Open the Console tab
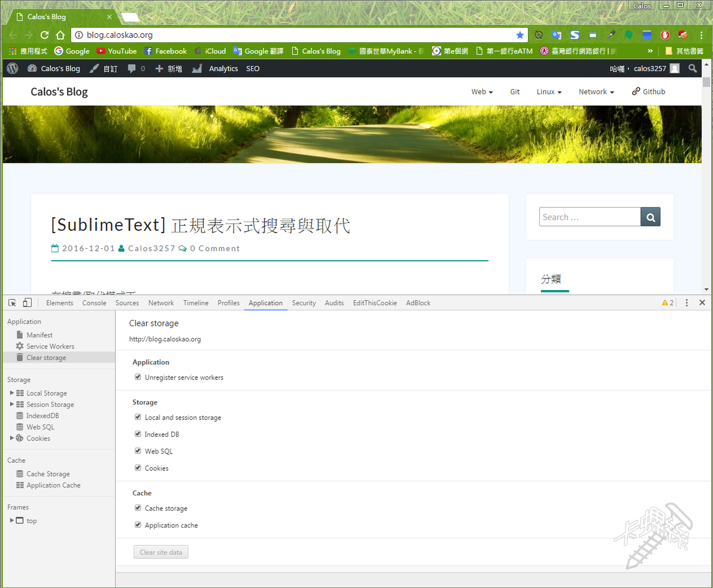This screenshot has height=588, width=713. tap(94, 303)
